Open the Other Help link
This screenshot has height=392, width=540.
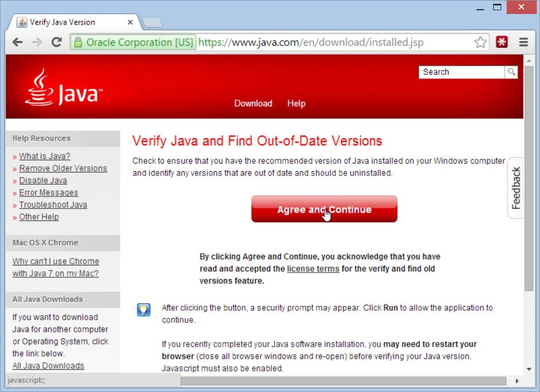tap(39, 216)
